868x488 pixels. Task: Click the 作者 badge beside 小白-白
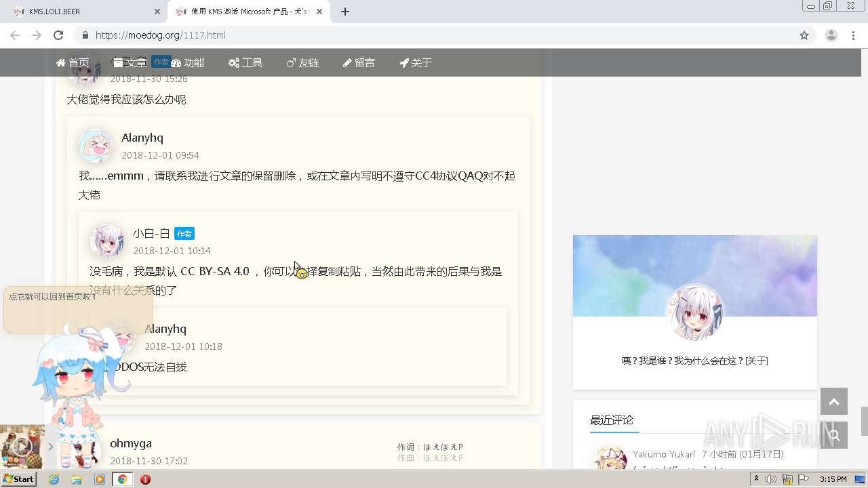(x=184, y=234)
